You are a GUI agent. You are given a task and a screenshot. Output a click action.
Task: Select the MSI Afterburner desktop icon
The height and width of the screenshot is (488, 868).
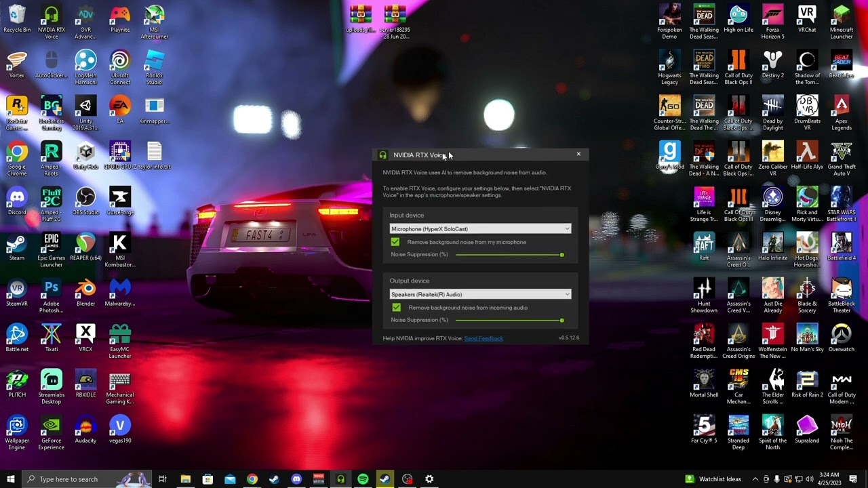click(x=155, y=22)
